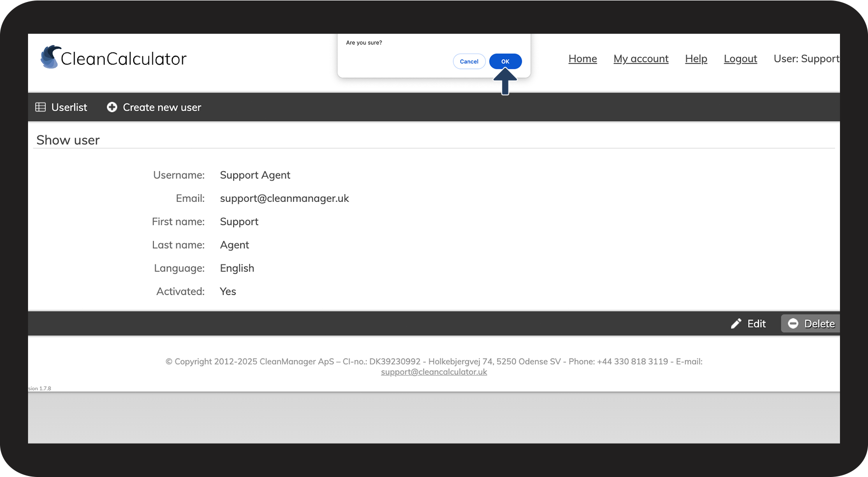
Task: Click the 'Last name:' field label
Action: click(178, 245)
